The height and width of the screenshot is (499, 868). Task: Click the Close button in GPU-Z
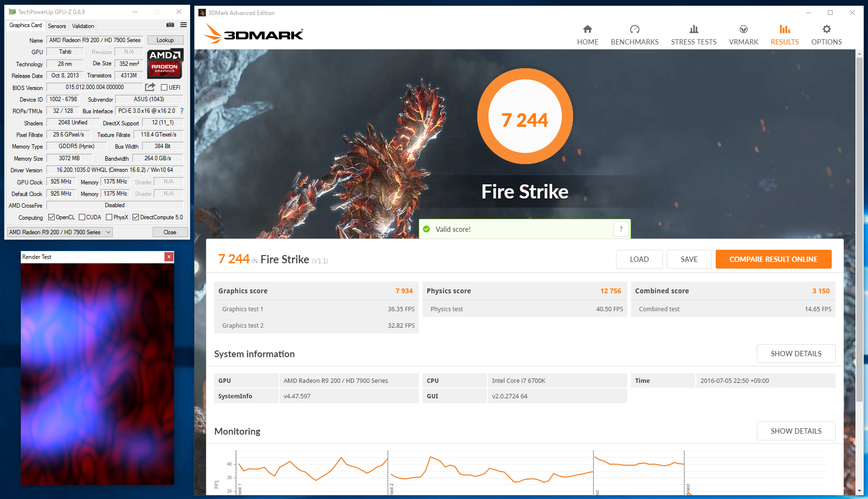[170, 232]
